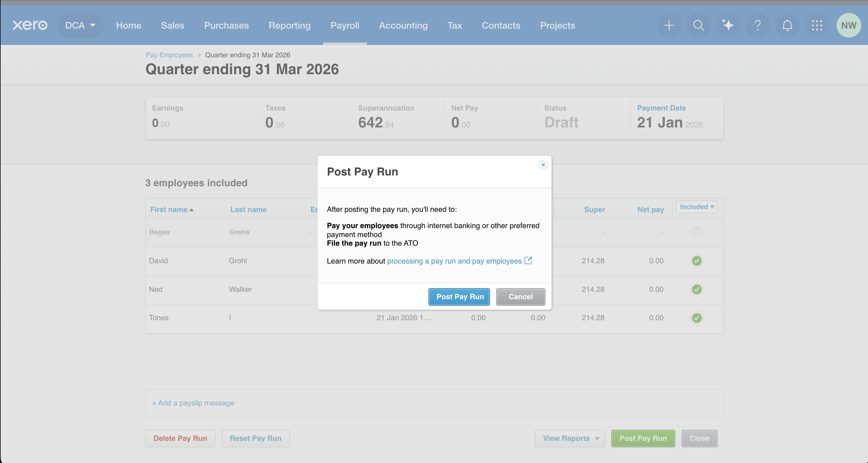This screenshot has height=463, width=868.
Task: Open the DCA organisation dropdown
Action: pos(80,25)
